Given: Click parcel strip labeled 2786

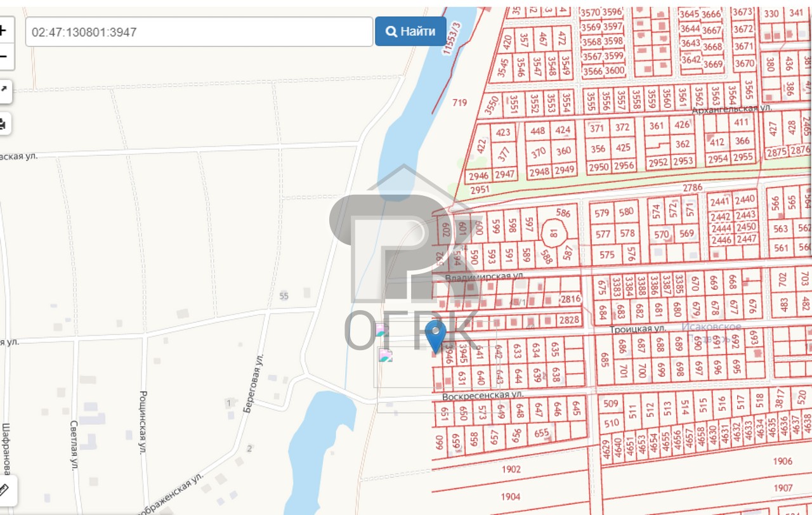Looking at the screenshot, I should coord(692,187).
